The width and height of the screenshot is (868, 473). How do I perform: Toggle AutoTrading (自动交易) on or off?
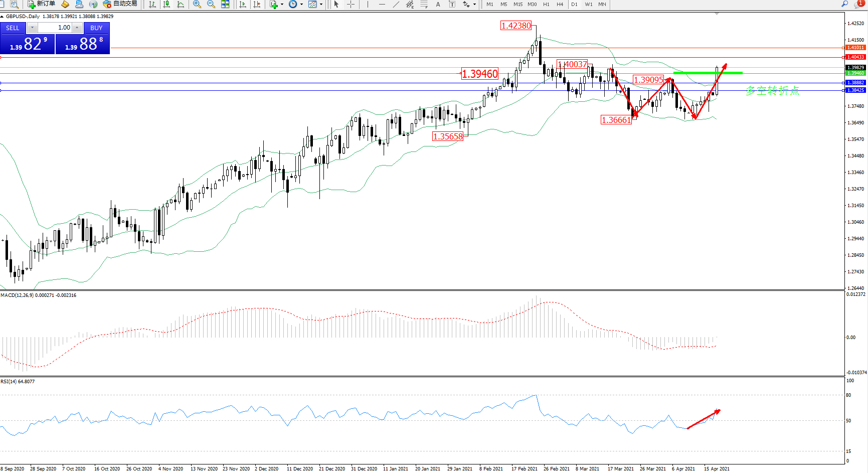click(x=120, y=4)
